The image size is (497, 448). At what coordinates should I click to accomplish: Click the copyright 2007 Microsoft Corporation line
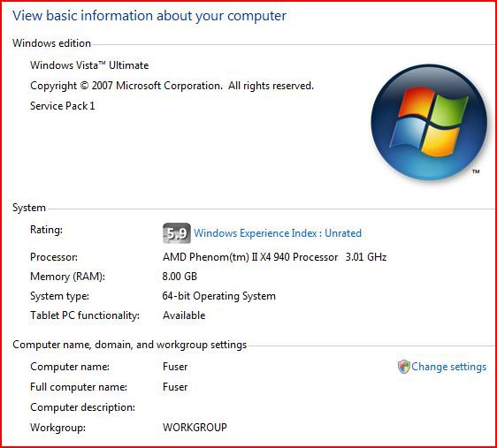[172, 86]
